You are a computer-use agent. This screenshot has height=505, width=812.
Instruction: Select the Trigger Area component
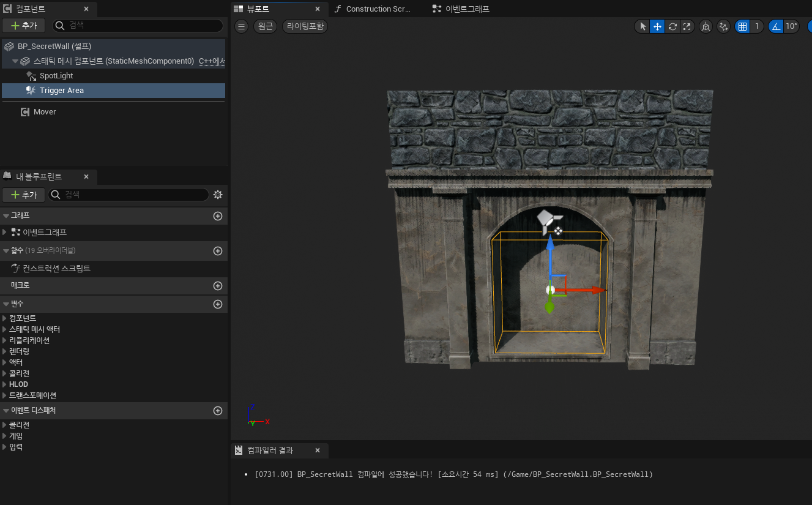tap(62, 90)
